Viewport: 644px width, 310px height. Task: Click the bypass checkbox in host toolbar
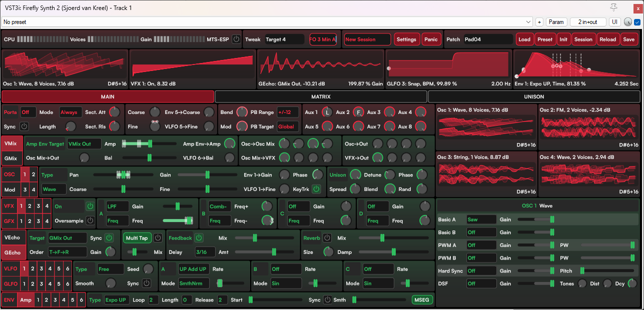(x=637, y=22)
